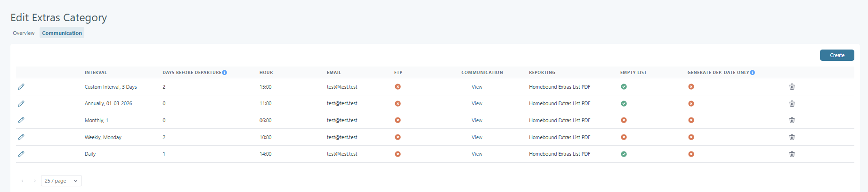Toggle Empty List status for Custom Interval row

(x=624, y=87)
